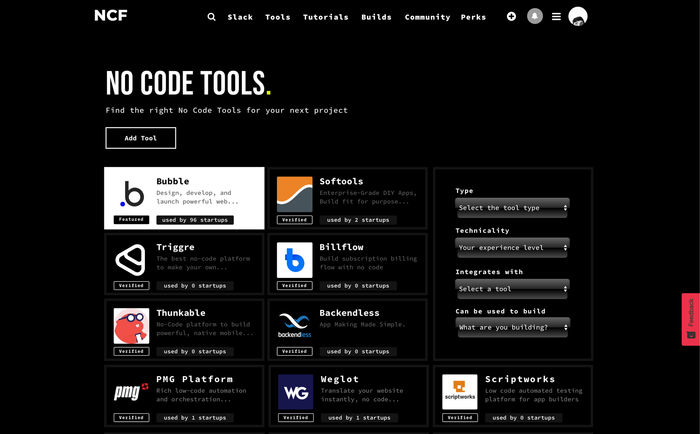Click Bubble description 'Design, develop, and launch'
This screenshot has width=700, height=434.
click(197, 197)
